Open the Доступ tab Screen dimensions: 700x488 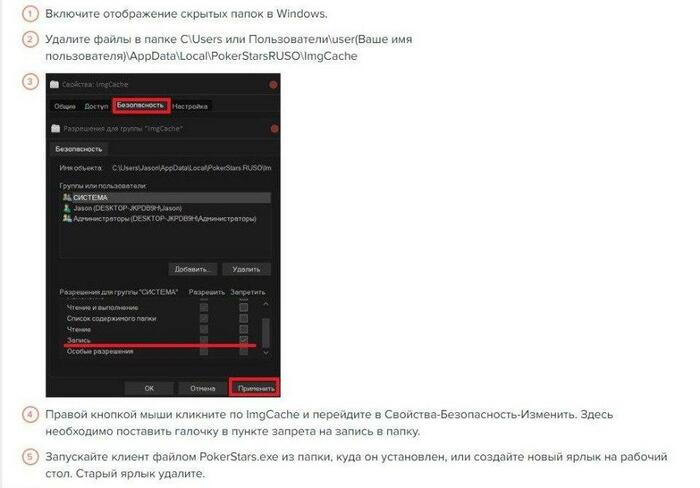tap(96, 106)
